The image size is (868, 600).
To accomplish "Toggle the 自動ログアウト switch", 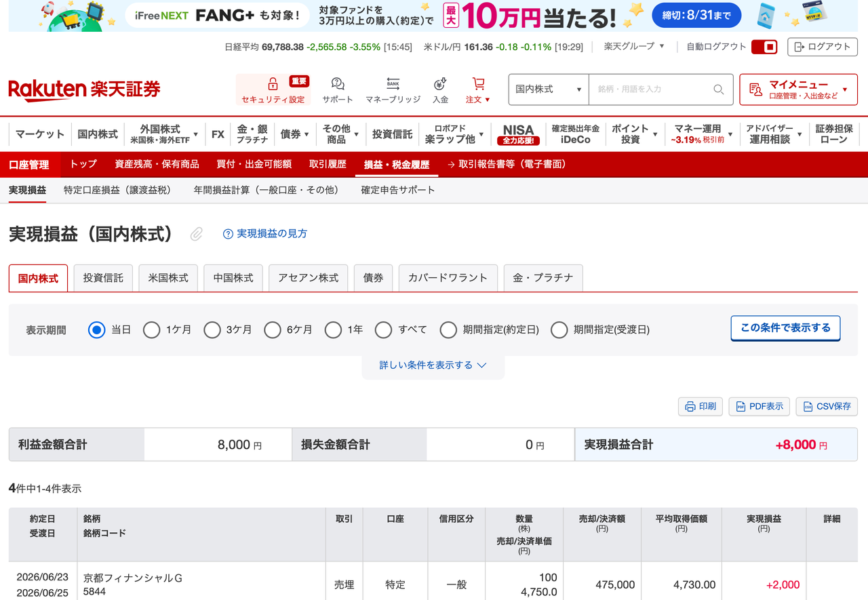I will [x=764, y=47].
